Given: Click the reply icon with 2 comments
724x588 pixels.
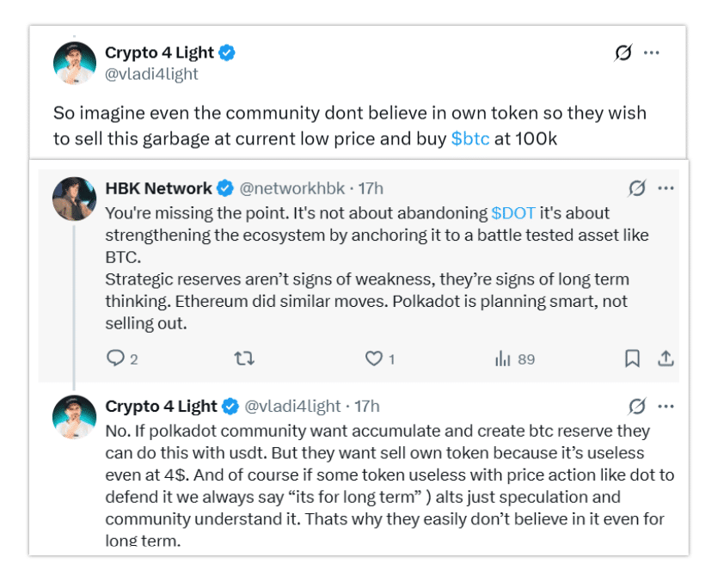Looking at the screenshot, I should coord(116,358).
